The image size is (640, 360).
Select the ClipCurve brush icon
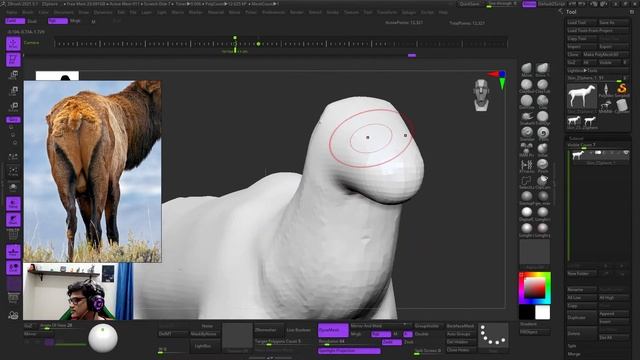[542, 181]
